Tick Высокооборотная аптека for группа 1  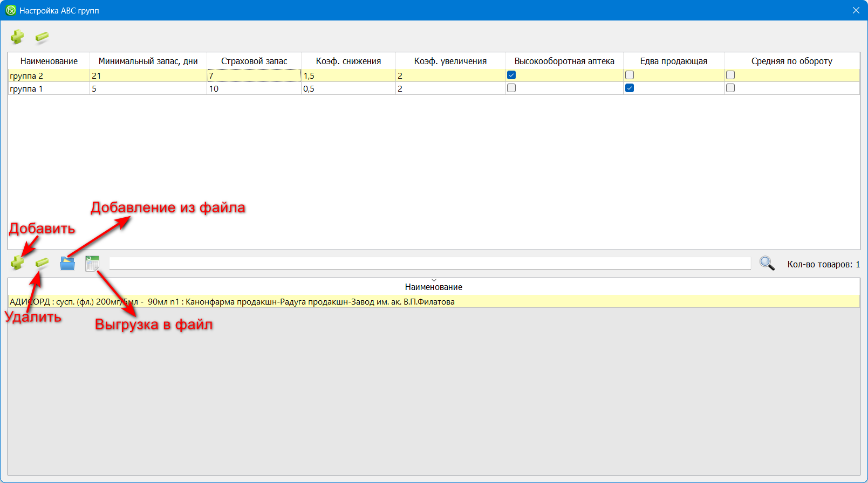(511, 88)
